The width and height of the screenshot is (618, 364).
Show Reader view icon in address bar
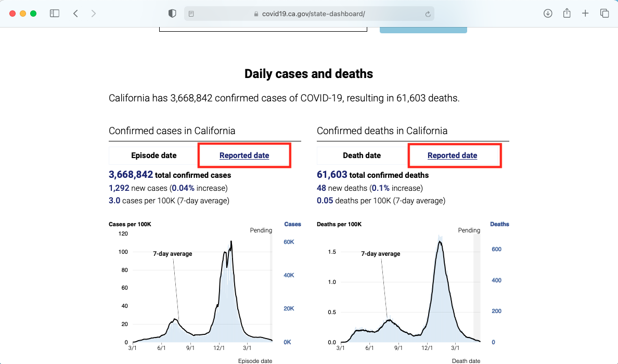pyautogui.click(x=191, y=14)
